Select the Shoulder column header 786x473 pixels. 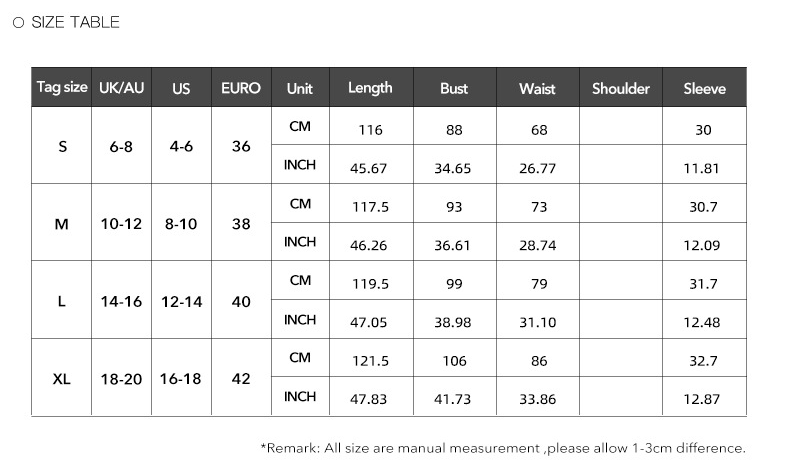(x=621, y=88)
